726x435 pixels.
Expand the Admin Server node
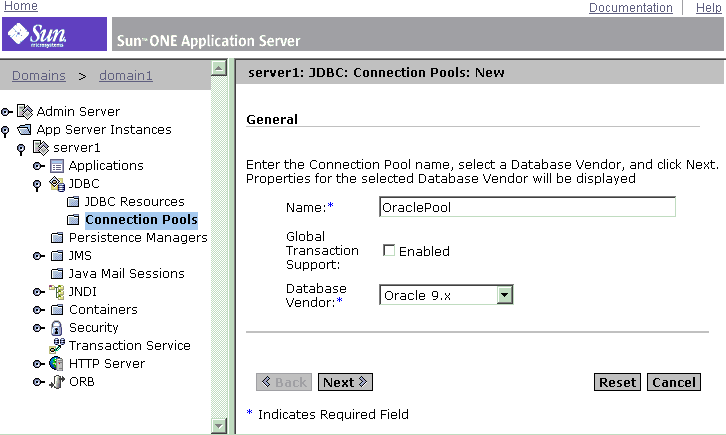click(6, 112)
